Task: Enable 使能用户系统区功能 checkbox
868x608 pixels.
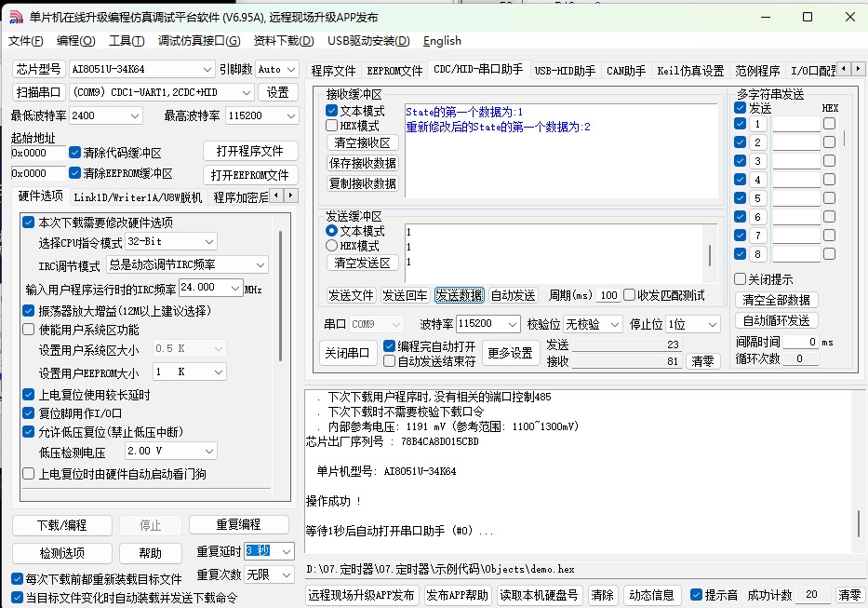Action: coord(28,330)
